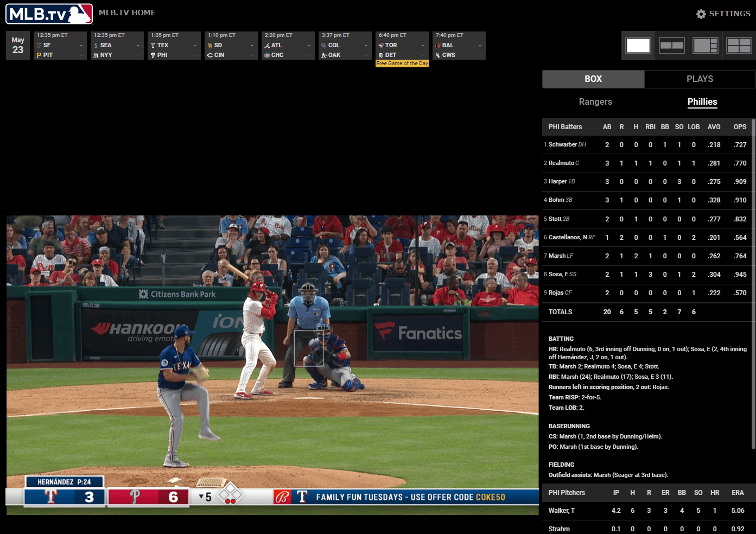The height and width of the screenshot is (534, 756).
Task: Select Castellanos, N in the batters list
Action: coord(568,238)
